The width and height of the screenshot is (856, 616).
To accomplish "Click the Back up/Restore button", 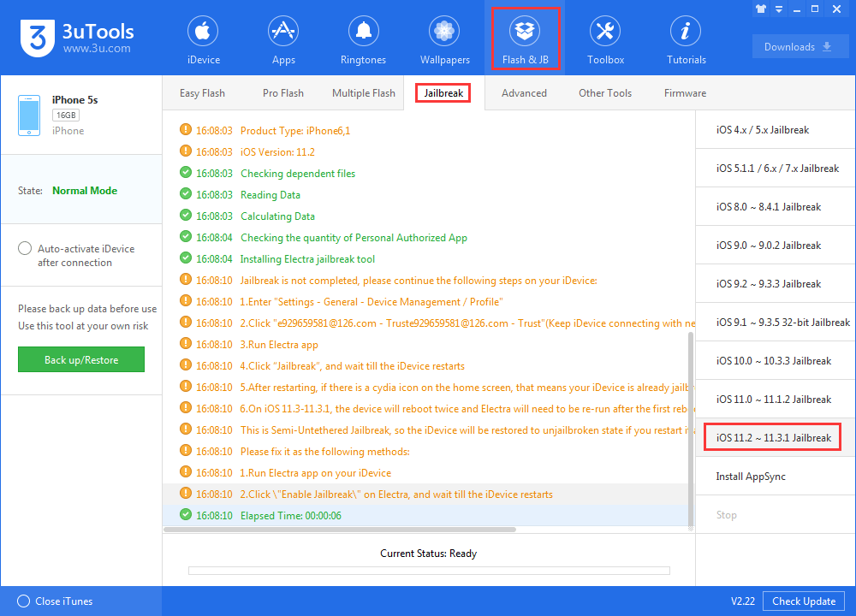I will (81, 359).
